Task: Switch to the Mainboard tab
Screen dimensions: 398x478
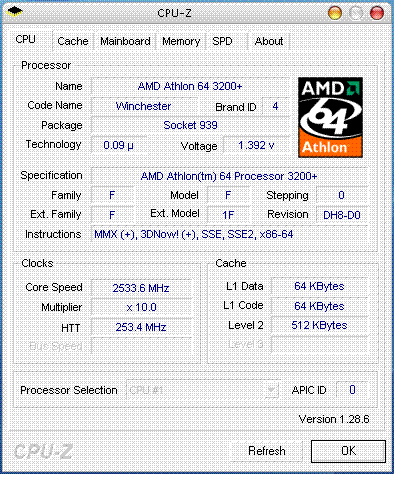Action: [125, 41]
